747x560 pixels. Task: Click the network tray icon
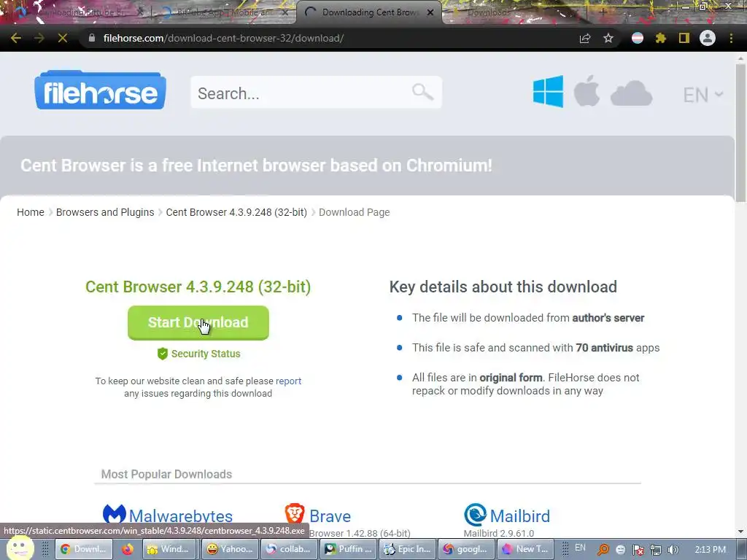[x=656, y=550]
